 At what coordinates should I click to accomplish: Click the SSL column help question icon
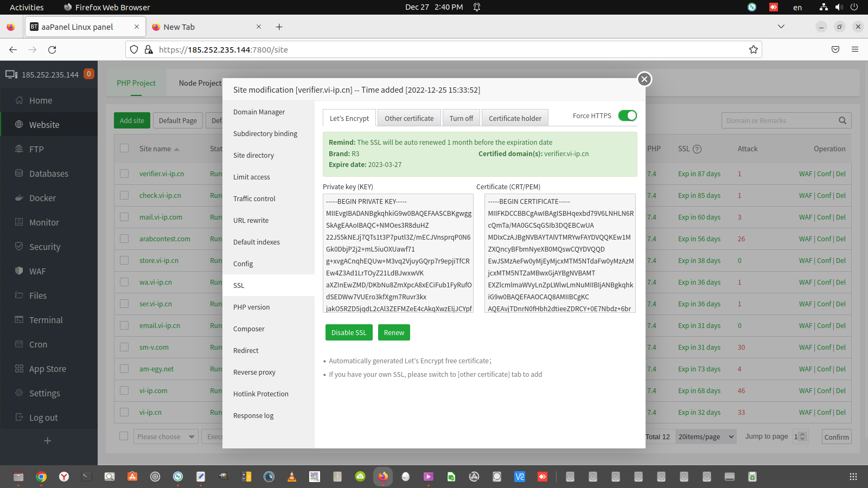pyautogui.click(x=697, y=149)
